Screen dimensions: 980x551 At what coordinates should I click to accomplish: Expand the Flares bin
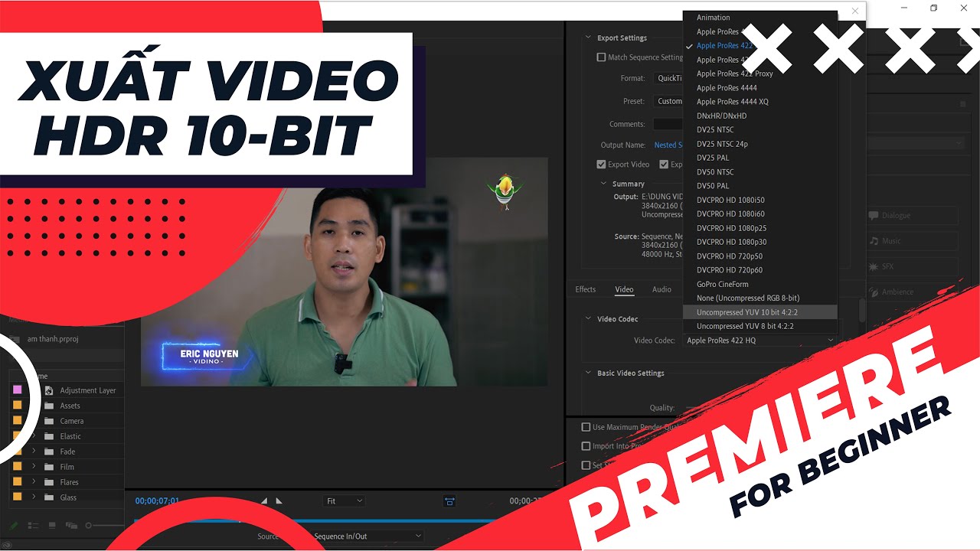[x=34, y=482]
